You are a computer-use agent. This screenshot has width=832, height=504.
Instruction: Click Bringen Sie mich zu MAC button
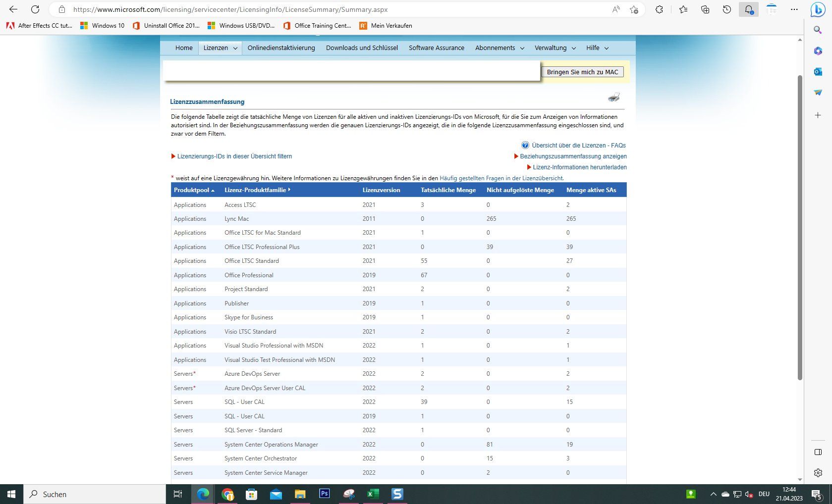(582, 72)
